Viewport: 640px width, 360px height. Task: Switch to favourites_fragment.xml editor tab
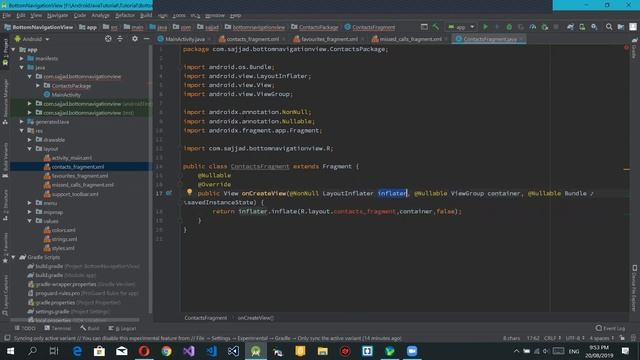(329, 39)
